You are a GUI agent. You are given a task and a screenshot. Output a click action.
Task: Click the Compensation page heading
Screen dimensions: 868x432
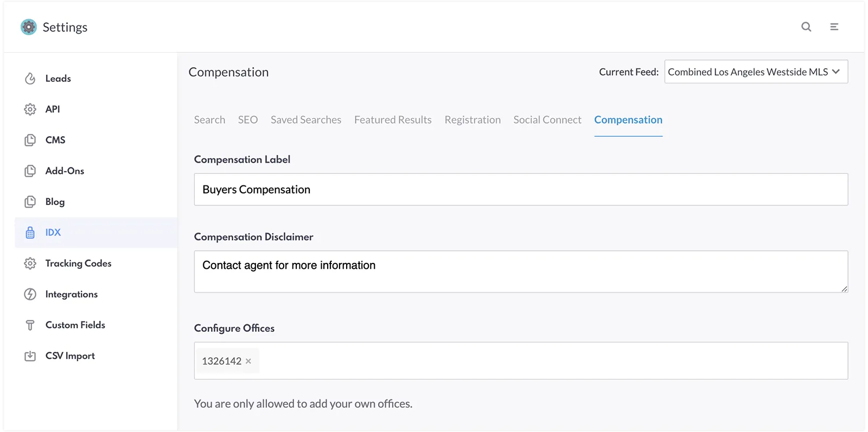point(228,72)
